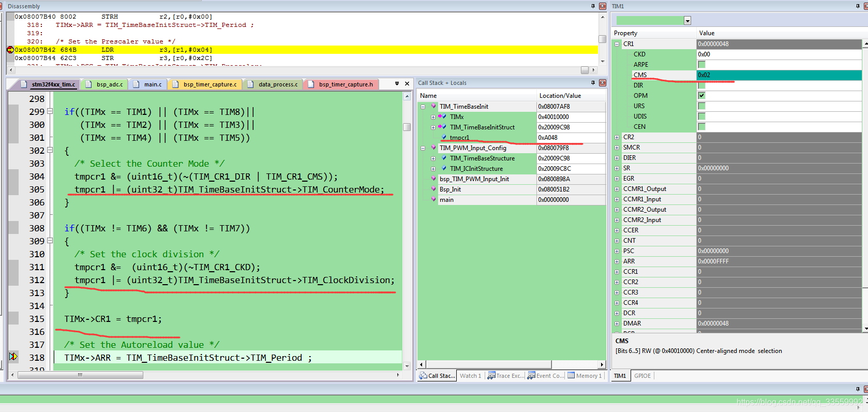
Task: Toggle the DIR checkbox in CR1
Action: coord(701,85)
